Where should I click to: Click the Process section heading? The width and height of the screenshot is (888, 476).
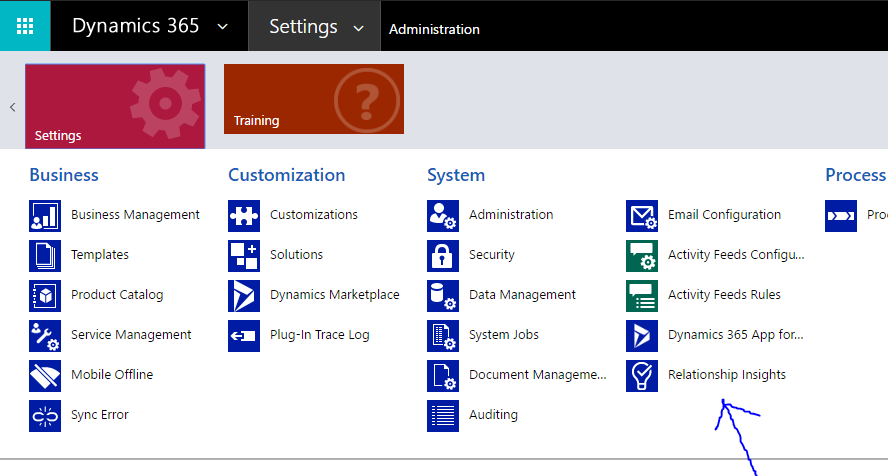(x=856, y=175)
